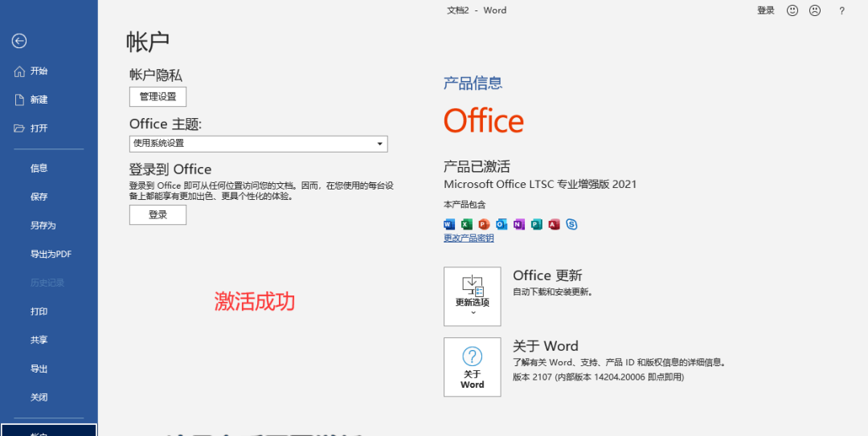This screenshot has height=436, width=868.
Task: Click the home icon beside 开始
Action: pyautogui.click(x=19, y=71)
